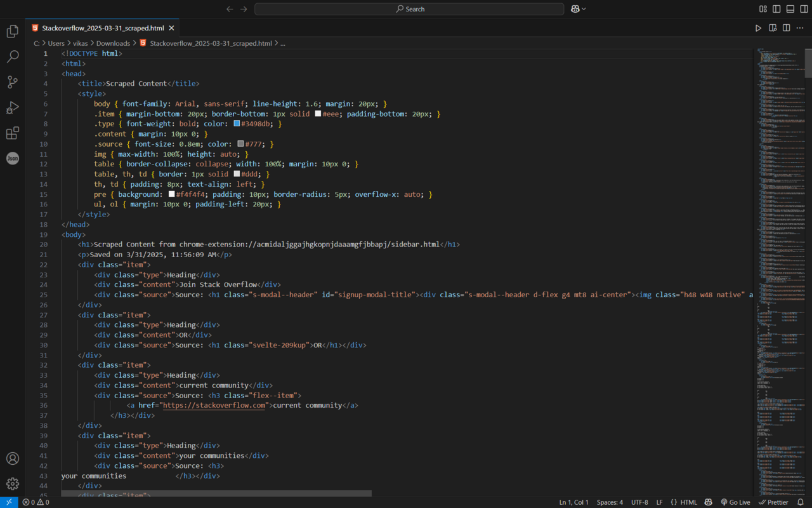Change the Spaces: 4 indentation setting
The height and width of the screenshot is (508, 812).
(x=610, y=502)
